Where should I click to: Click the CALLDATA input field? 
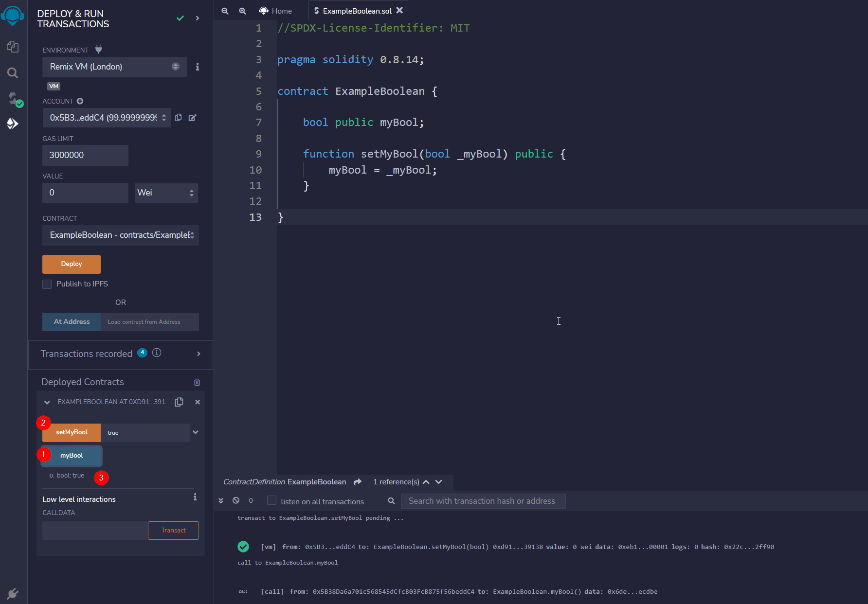[95, 531]
